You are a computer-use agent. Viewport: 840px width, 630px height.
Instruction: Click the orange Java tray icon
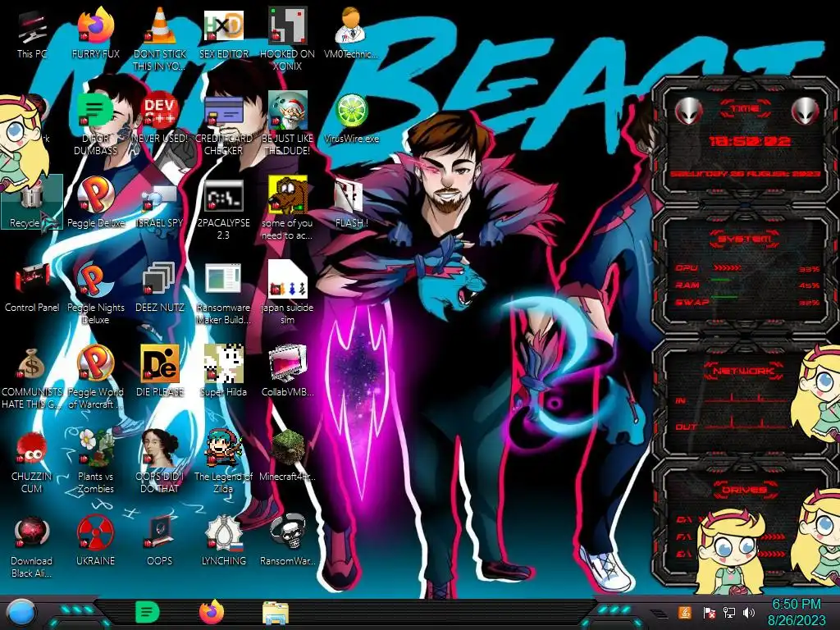click(x=685, y=612)
